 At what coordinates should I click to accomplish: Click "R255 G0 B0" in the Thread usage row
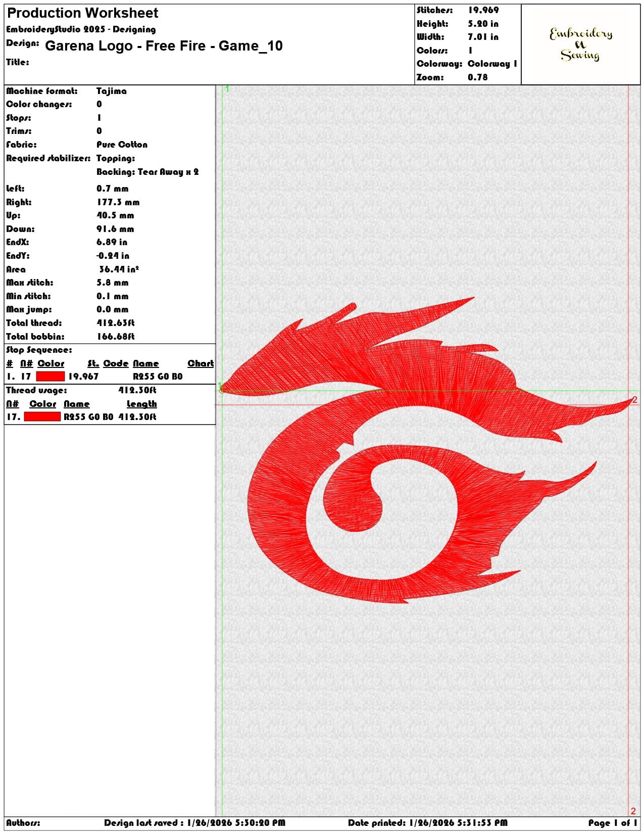tap(88, 417)
